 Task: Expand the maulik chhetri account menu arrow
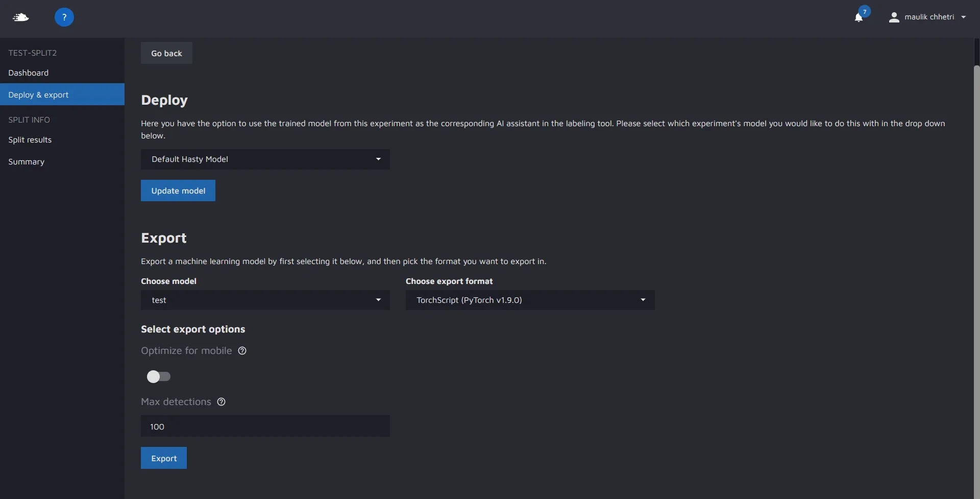[x=963, y=17]
